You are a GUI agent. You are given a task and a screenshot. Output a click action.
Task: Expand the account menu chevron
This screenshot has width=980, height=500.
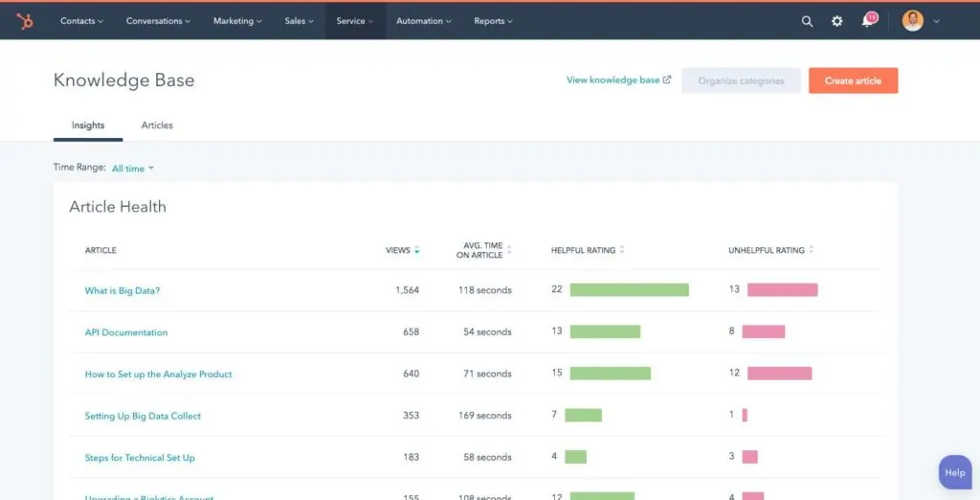coord(936,21)
